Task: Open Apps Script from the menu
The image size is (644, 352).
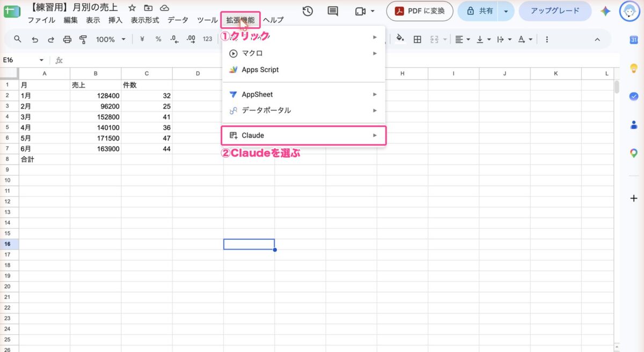Action: click(304, 70)
